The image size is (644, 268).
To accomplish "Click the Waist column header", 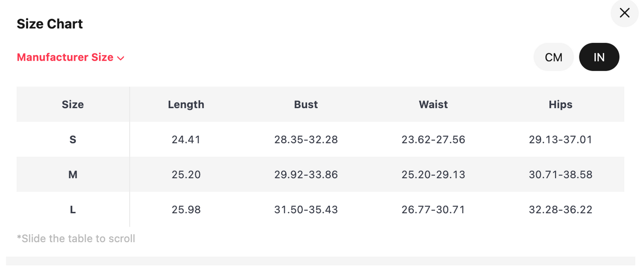I will click(433, 105).
